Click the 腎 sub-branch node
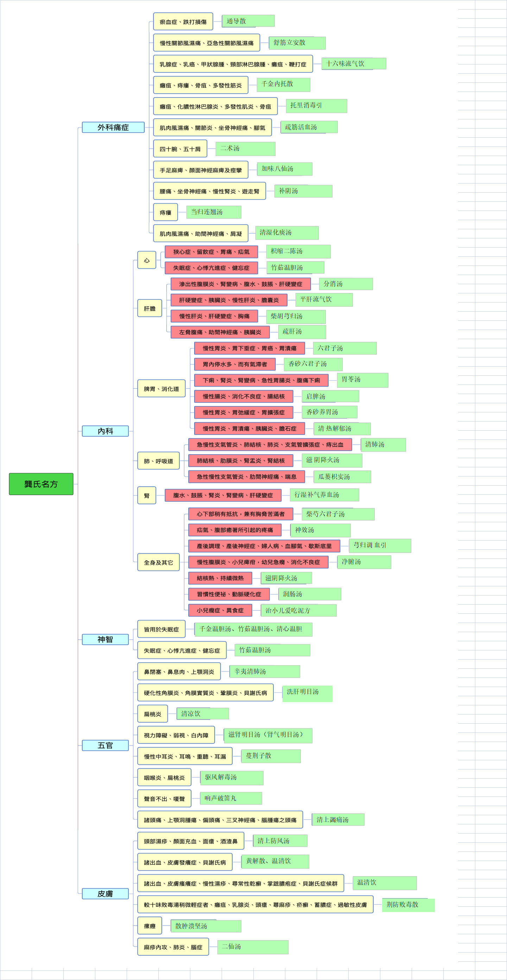507x980 pixels. (x=147, y=495)
